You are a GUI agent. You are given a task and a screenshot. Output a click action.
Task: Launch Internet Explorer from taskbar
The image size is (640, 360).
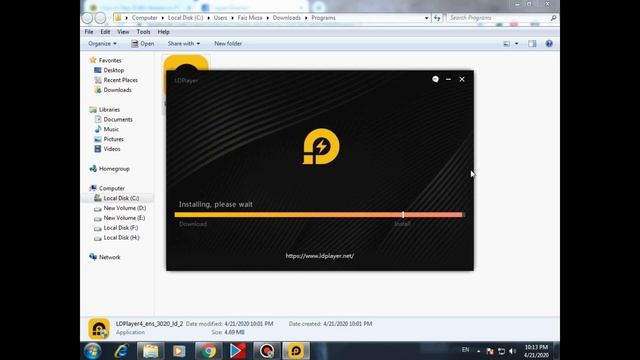coord(121,351)
